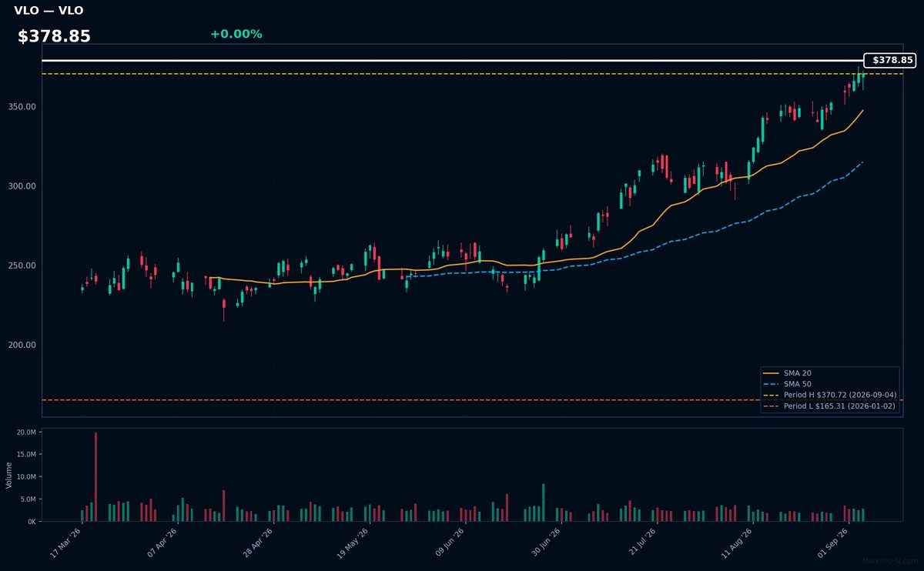Click the 17 Mar '26 date label
Image resolution: width=924 pixels, height=571 pixels.
tap(66, 544)
